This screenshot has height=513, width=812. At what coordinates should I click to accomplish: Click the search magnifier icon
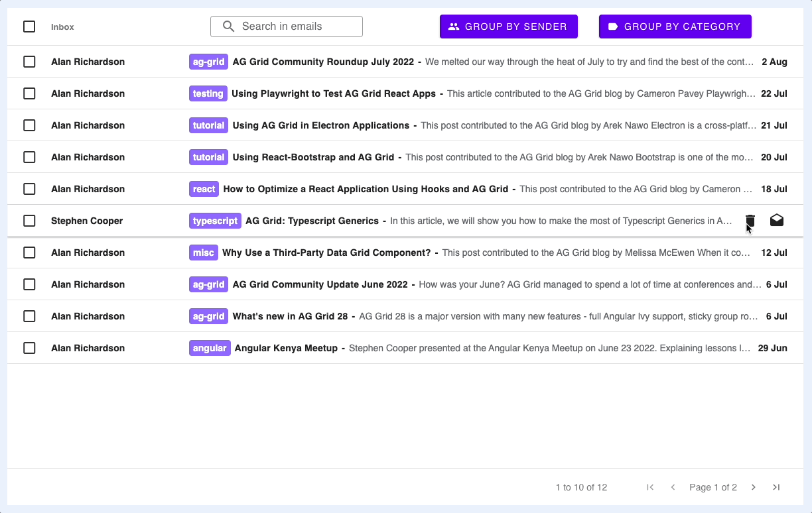[228, 26]
